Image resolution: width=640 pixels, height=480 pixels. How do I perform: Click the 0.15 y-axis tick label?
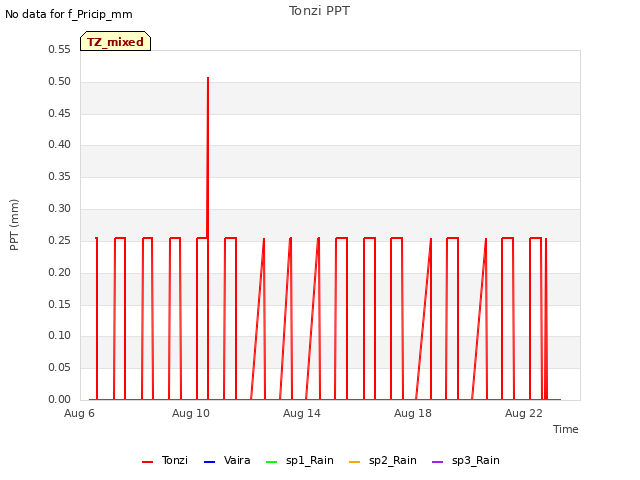coord(60,304)
